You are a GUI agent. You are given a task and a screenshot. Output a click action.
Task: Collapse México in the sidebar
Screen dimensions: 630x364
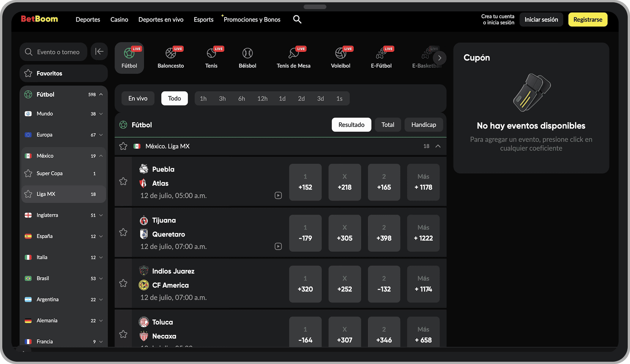[101, 156]
